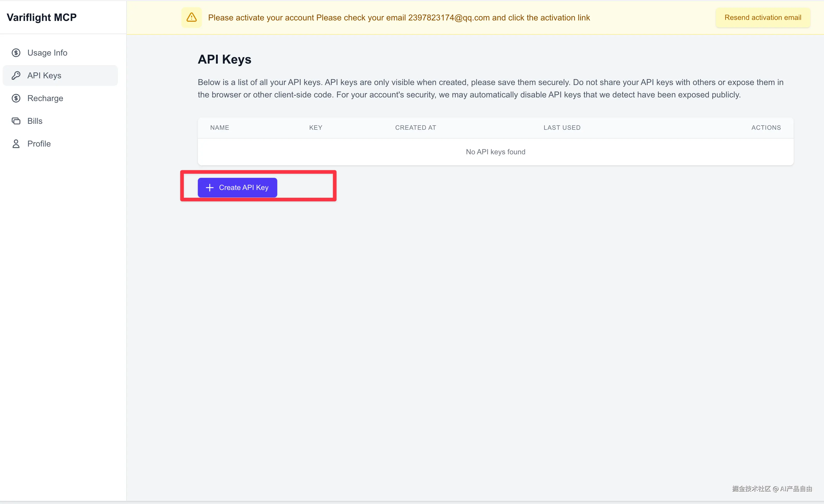Click the dollar icon beside Recharge
The image size is (824, 504).
pyautogui.click(x=16, y=98)
